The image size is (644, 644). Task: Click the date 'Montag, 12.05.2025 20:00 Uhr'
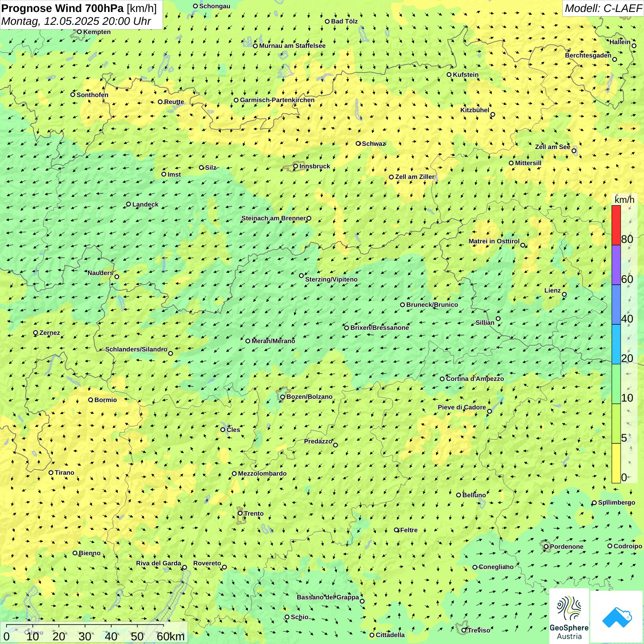76,21
